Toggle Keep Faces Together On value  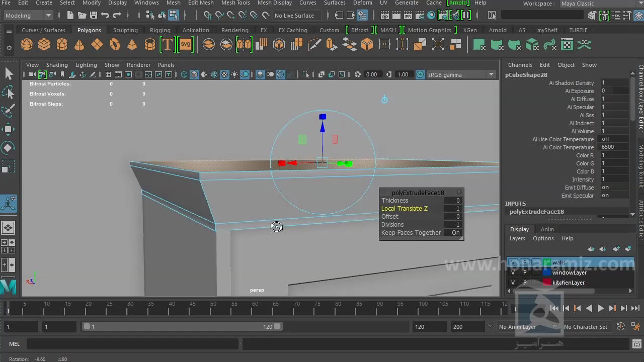(x=453, y=233)
